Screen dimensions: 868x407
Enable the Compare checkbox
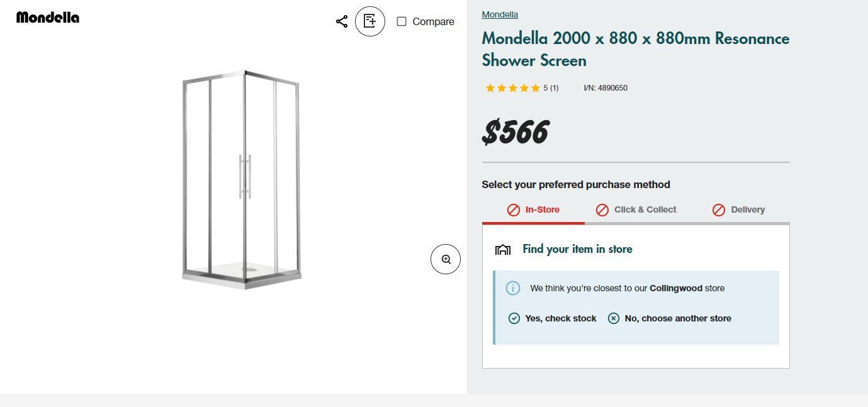(401, 21)
